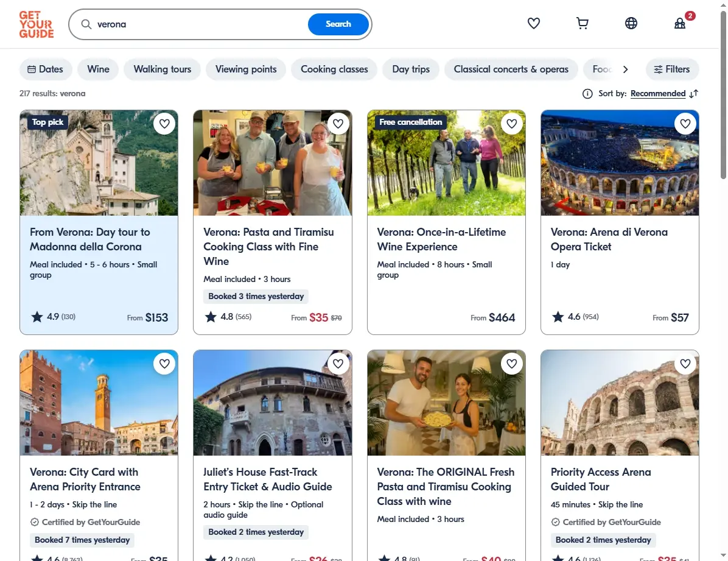Save Madonna della Corona tour to wishlist
728x561 pixels.
click(164, 124)
